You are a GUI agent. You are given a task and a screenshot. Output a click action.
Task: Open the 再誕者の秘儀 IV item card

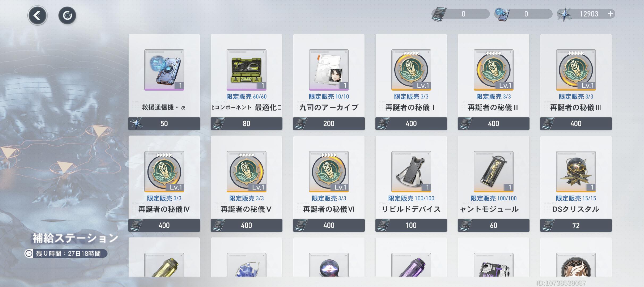(x=164, y=184)
